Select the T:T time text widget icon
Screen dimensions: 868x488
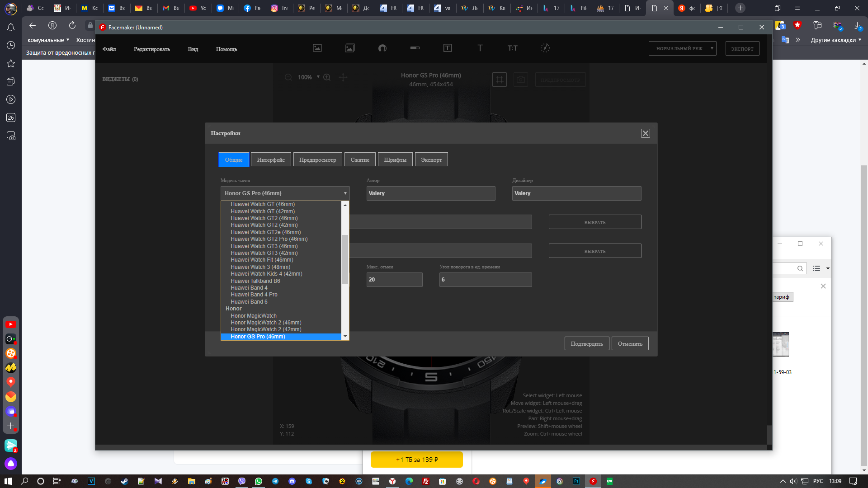(512, 48)
